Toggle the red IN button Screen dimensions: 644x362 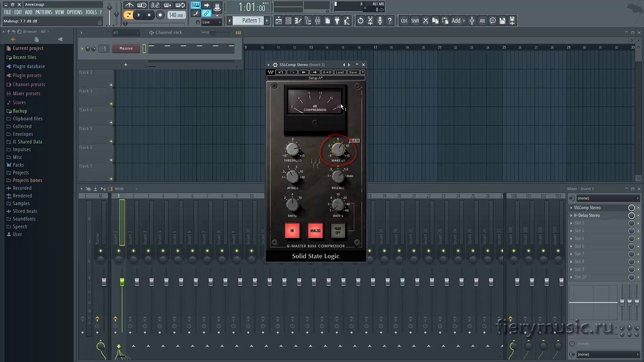pos(292,231)
